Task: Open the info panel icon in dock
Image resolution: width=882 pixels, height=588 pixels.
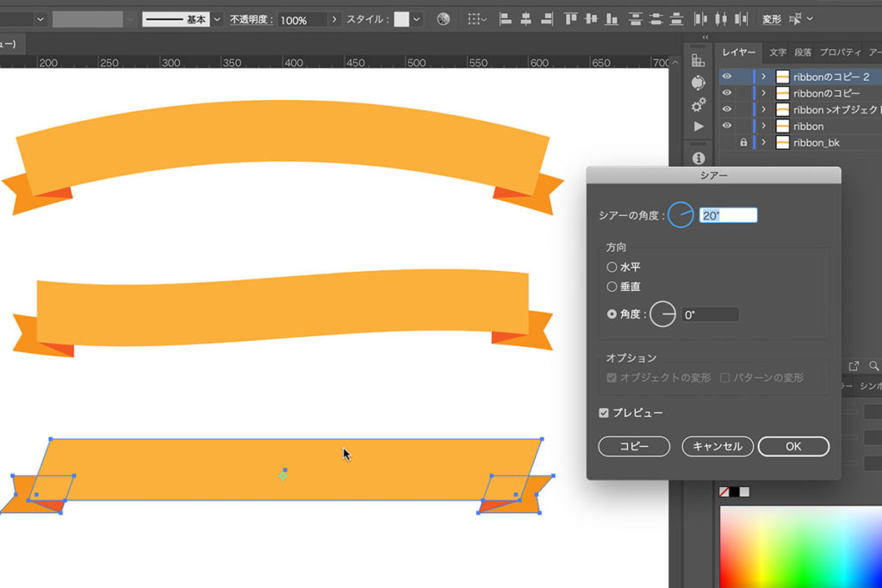Action: click(x=699, y=158)
